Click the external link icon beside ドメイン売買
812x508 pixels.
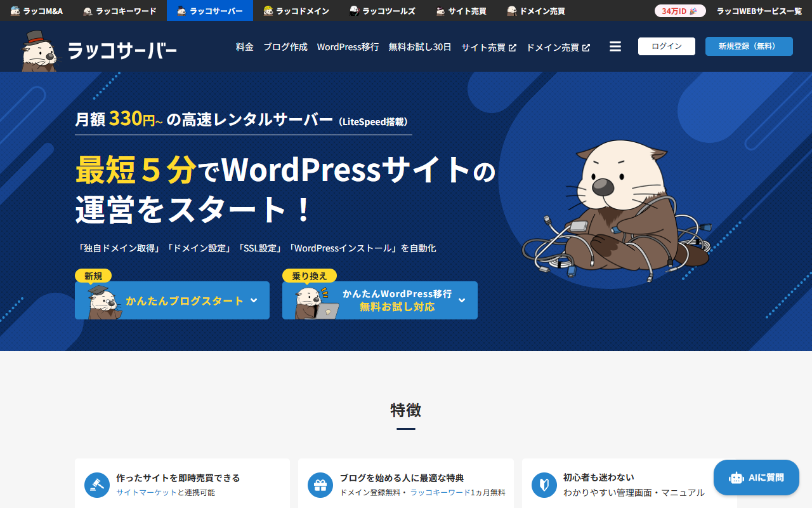586,46
